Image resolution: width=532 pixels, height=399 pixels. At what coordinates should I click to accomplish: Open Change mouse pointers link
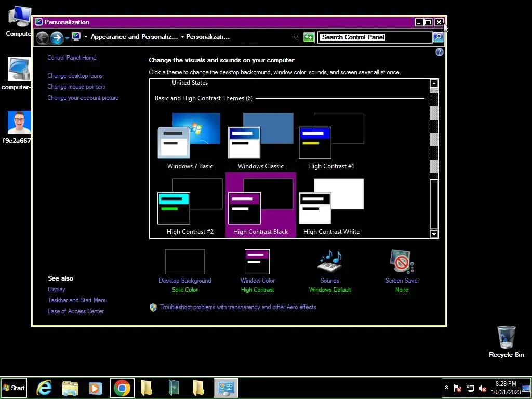click(x=76, y=87)
